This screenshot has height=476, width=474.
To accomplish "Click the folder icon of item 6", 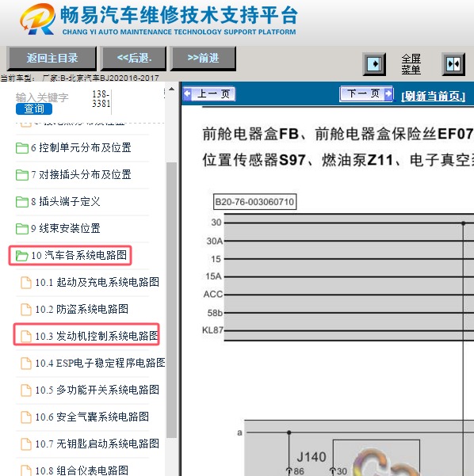I will click(22, 148).
